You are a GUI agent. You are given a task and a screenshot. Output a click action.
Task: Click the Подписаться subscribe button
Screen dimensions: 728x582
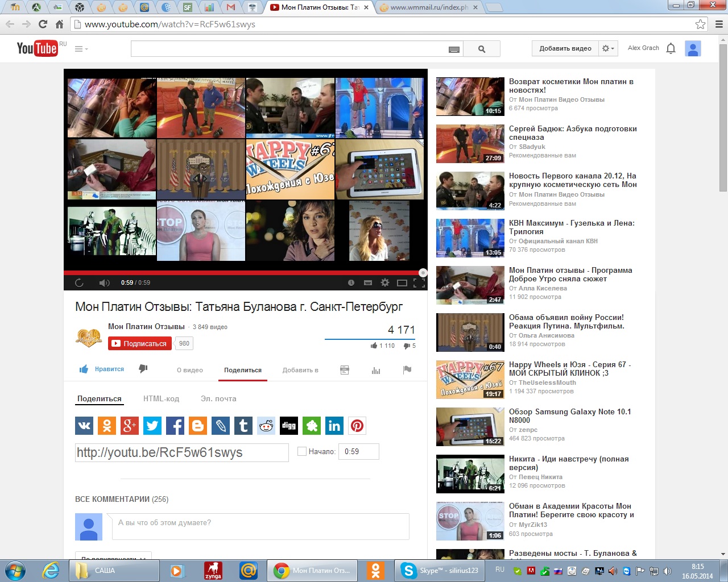point(140,343)
